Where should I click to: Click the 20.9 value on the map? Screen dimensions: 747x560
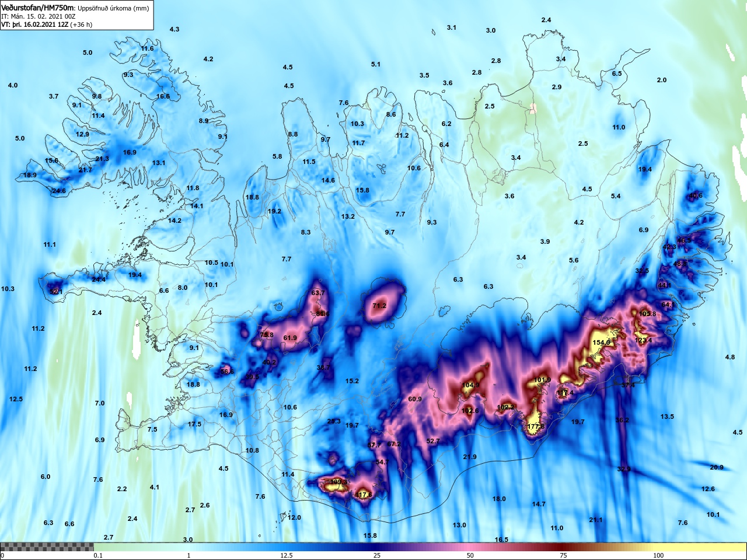click(x=717, y=467)
